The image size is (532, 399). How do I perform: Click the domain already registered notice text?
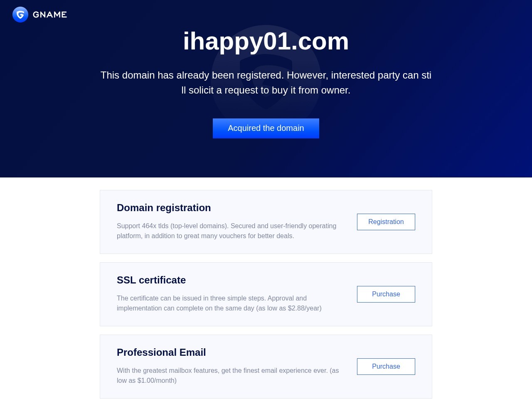[x=266, y=83]
